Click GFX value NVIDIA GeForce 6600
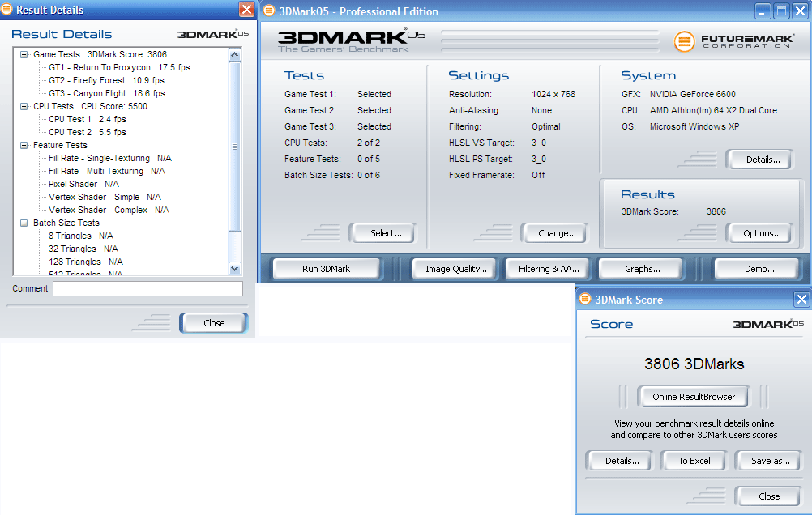 point(692,94)
